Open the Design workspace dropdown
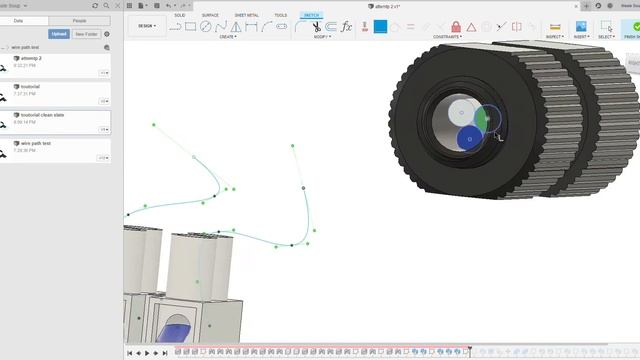Image resolution: width=640 pixels, height=360 pixels. click(147, 26)
